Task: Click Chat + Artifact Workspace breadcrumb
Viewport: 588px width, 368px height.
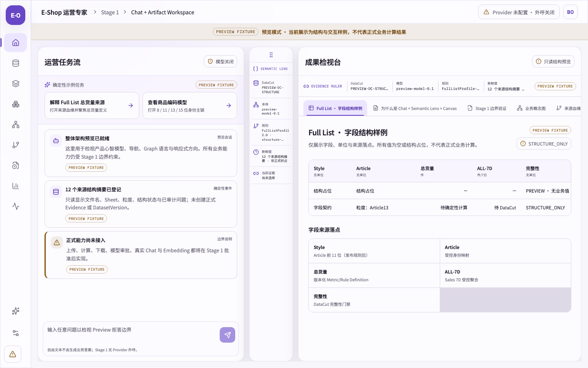Action: pos(163,12)
